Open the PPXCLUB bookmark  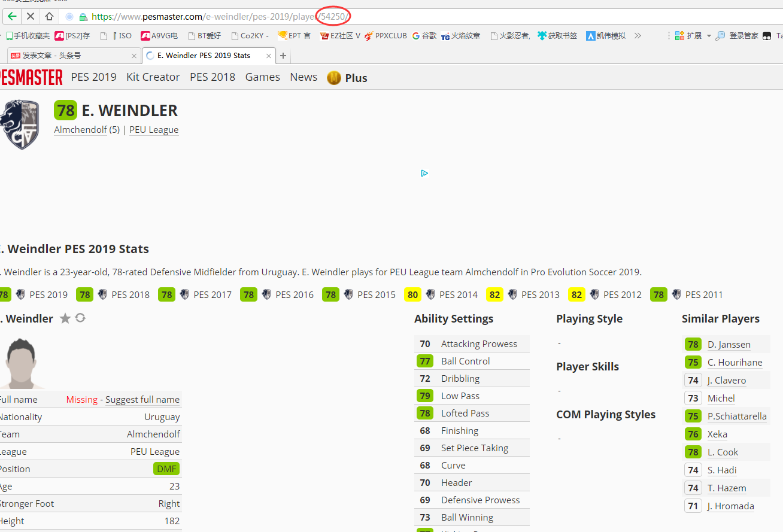point(385,36)
